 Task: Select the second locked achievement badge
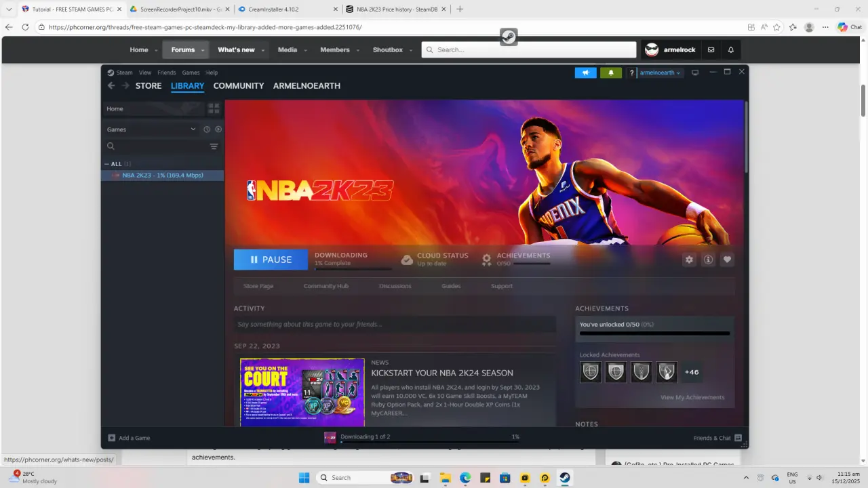point(616,372)
